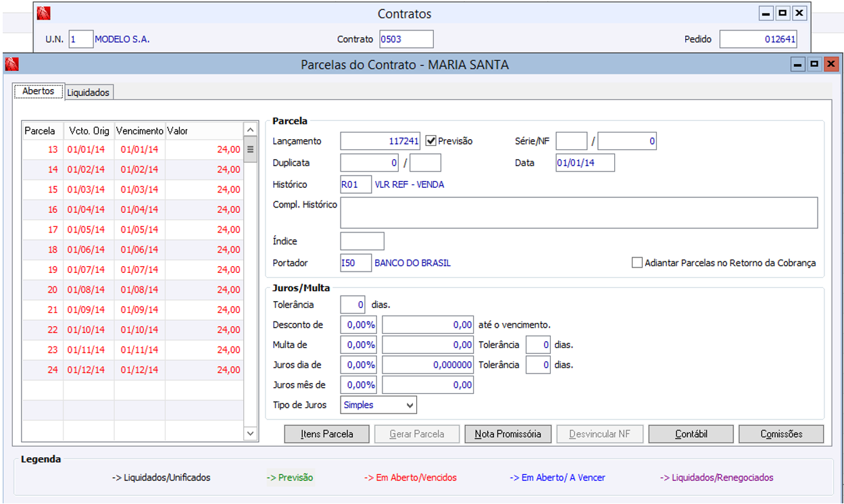Viewport: 844px width, 504px height.
Task: Select the Abertos tab
Action: [x=39, y=91]
